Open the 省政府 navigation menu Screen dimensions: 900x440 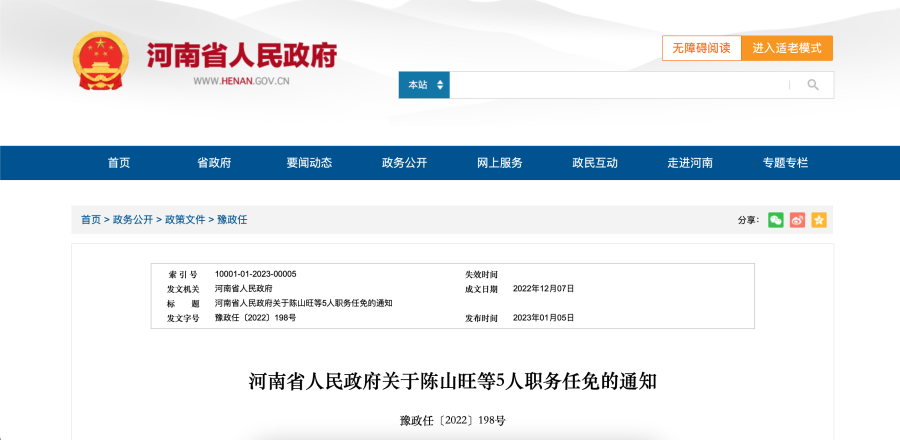click(x=214, y=163)
